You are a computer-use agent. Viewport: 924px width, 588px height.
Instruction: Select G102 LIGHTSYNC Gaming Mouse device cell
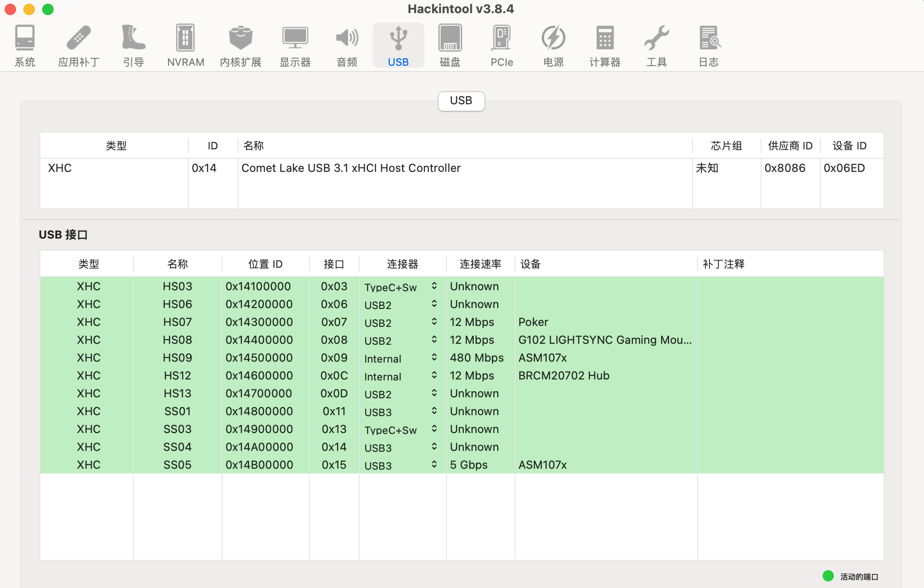click(605, 340)
